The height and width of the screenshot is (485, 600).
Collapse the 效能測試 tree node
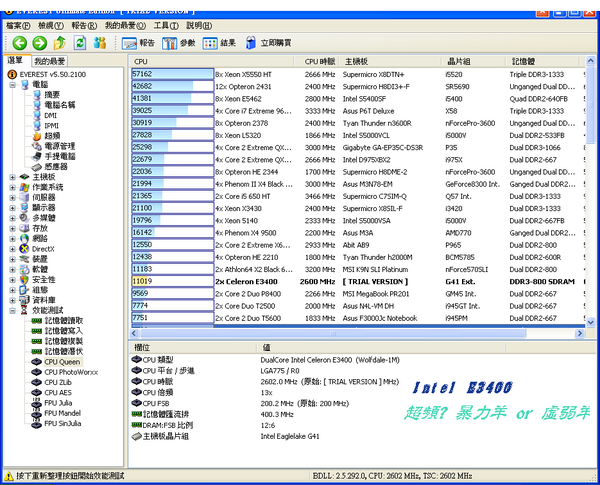click(x=12, y=310)
